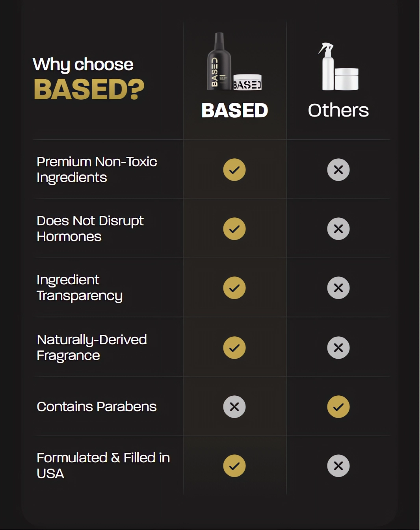Click the BASED bottle and jar product image
The height and width of the screenshot is (530, 420).
tap(234, 61)
